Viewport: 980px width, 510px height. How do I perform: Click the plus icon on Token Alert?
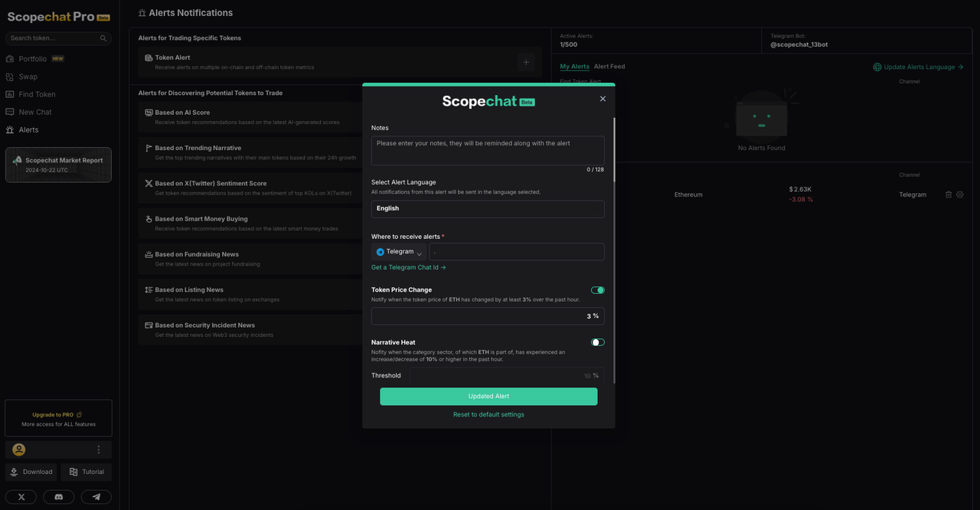[x=526, y=62]
